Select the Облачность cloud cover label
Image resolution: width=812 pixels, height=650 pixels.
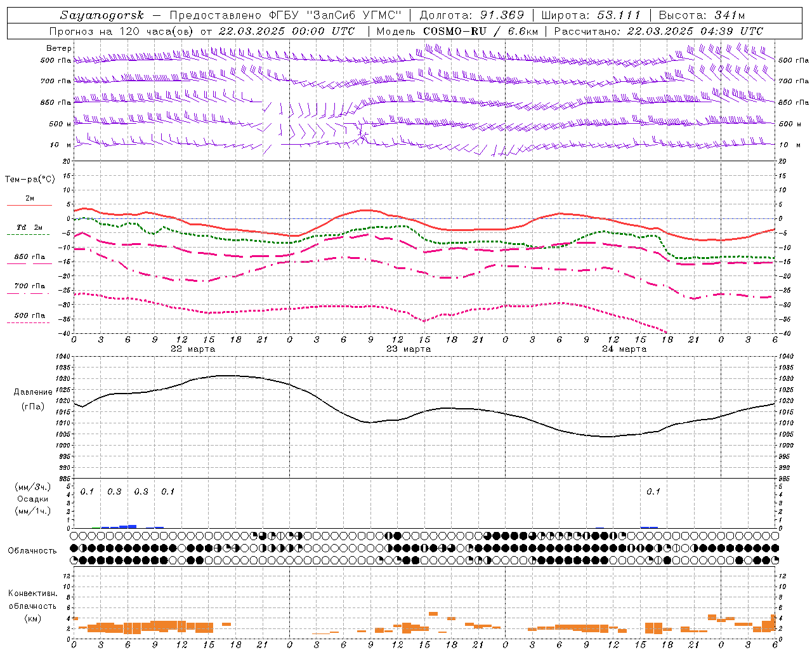(32, 550)
